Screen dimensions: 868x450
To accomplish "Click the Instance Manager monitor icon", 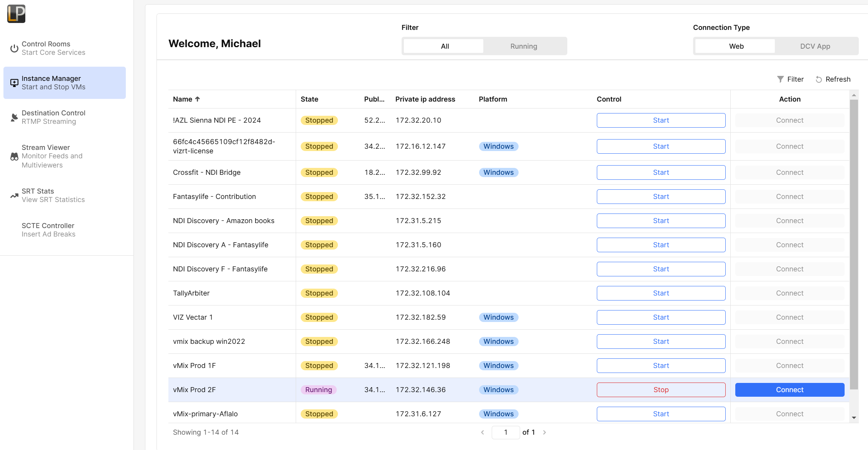I will pyautogui.click(x=14, y=83).
